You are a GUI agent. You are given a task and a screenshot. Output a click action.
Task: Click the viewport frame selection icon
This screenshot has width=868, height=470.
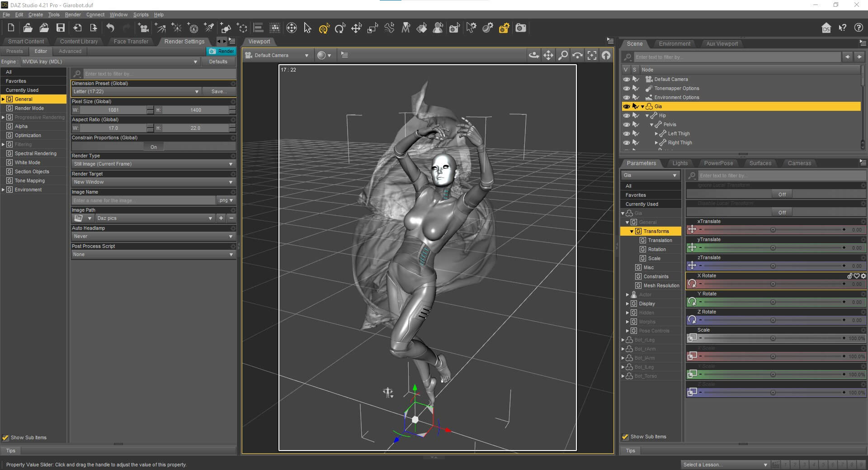pyautogui.click(x=592, y=55)
